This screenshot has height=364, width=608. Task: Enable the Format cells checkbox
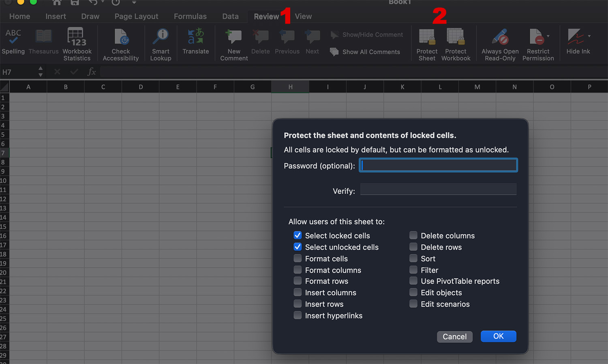point(298,258)
